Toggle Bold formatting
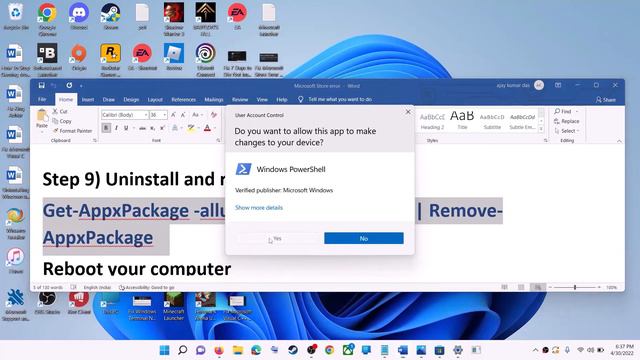 pyautogui.click(x=106, y=128)
